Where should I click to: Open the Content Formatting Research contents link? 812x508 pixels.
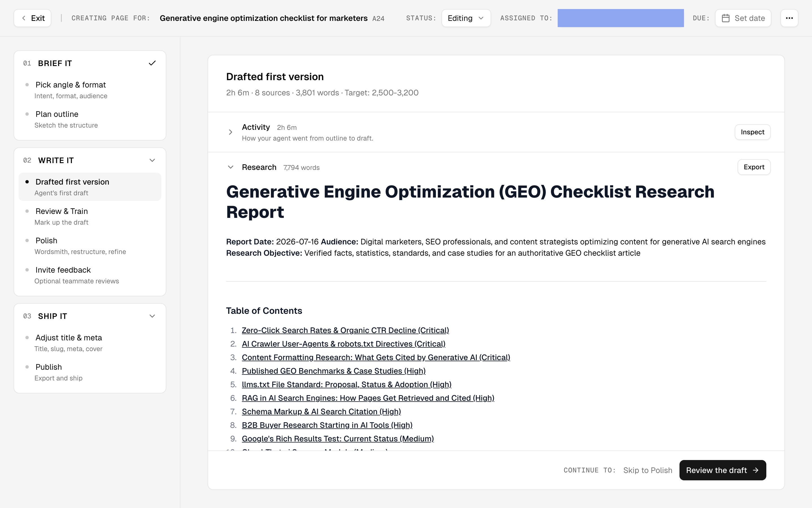coord(376,358)
